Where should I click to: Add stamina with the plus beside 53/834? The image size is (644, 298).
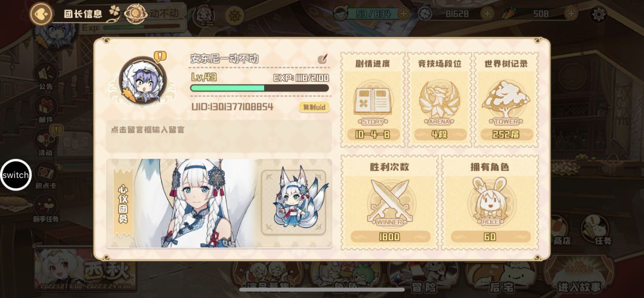click(403, 14)
